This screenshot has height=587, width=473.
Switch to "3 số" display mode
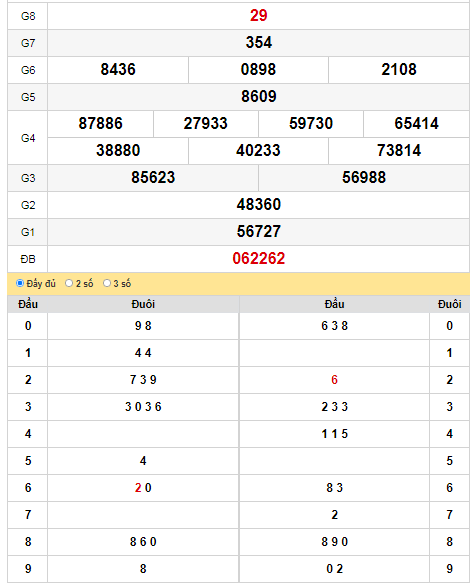pos(107,283)
